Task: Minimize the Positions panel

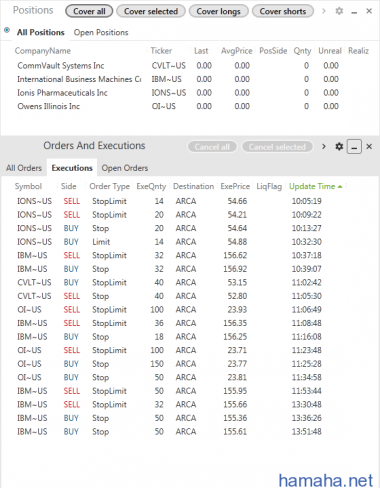Action: click(354, 12)
